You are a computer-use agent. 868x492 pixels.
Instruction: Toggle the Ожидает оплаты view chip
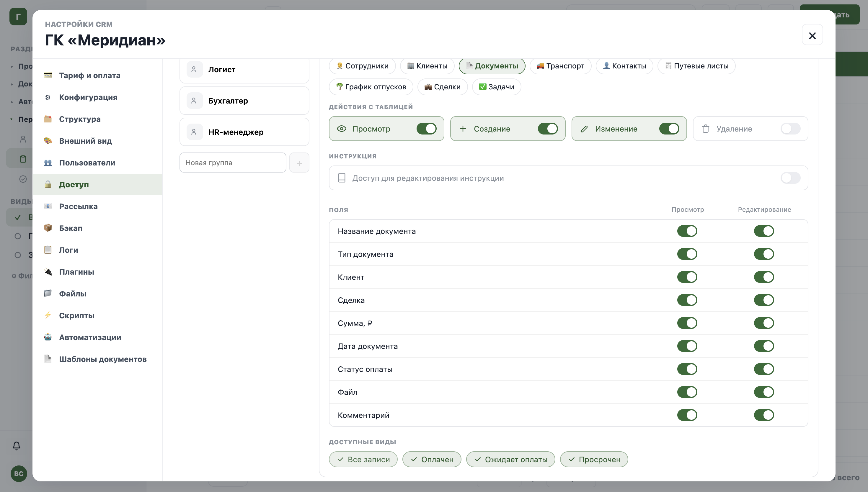click(x=510, y=460)
